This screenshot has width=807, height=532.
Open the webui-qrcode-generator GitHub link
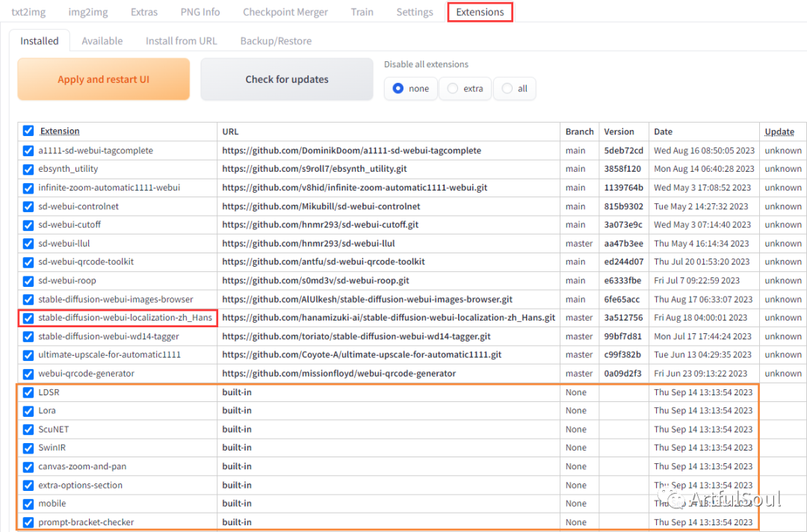[x=338, y=373]
